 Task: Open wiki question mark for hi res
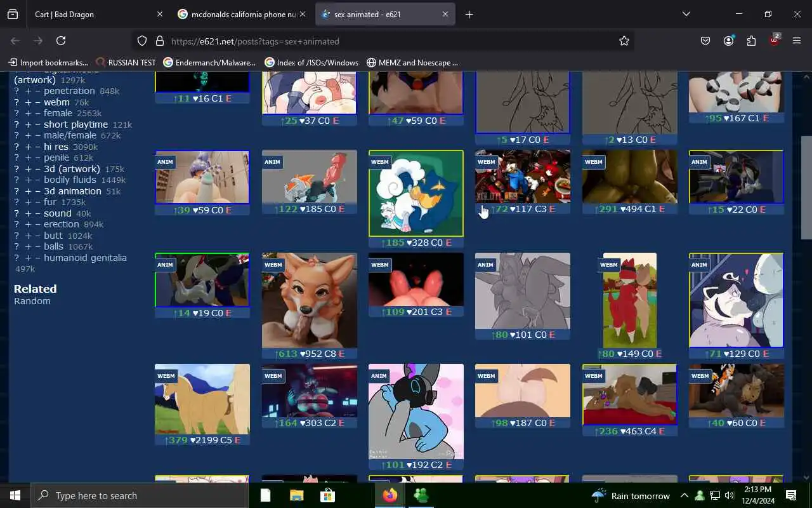[x=17, y=147]
